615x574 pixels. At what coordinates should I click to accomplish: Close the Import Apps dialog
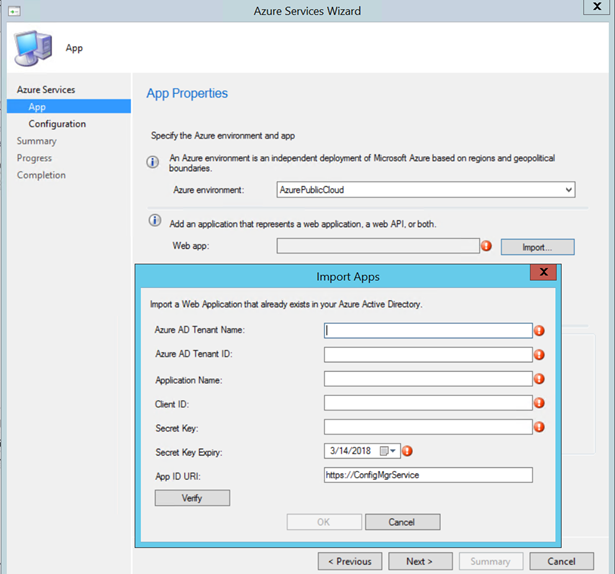tap(543, 272)
